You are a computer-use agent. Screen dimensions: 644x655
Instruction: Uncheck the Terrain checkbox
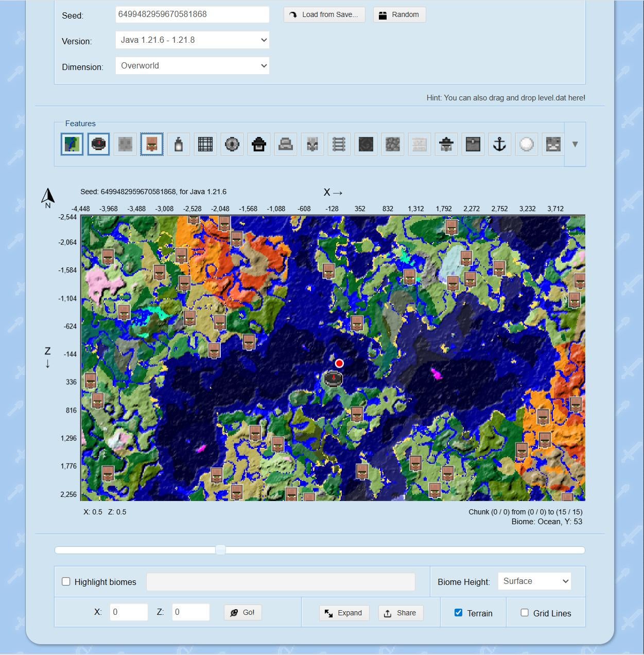coord(458,613)
